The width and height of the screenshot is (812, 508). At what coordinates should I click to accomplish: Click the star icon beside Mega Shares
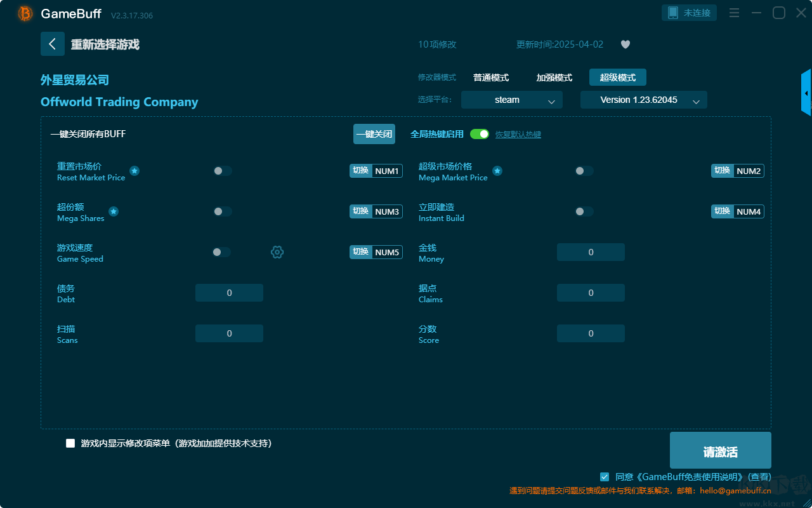coord(114,211)
